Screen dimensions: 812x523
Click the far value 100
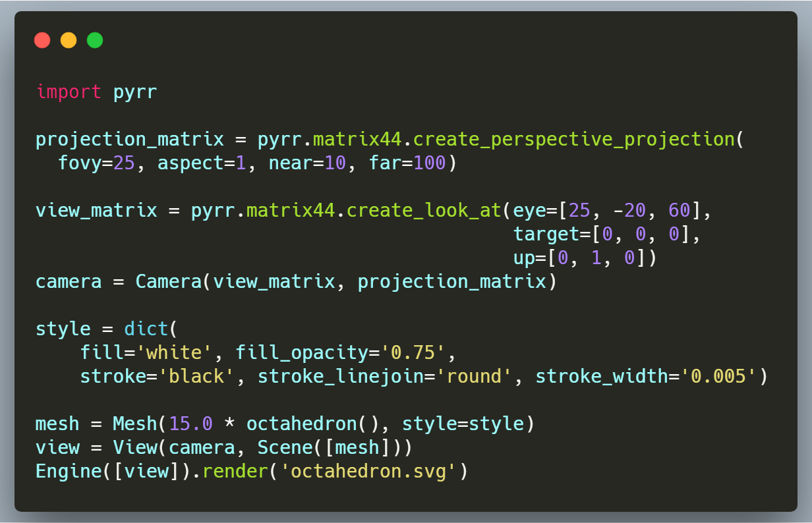[x=430, y=163]
